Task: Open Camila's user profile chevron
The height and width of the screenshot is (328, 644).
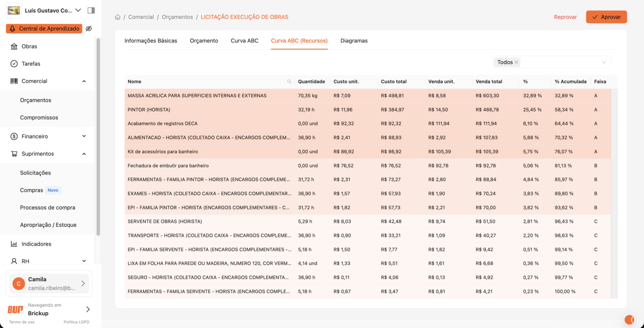Action: 83,284
